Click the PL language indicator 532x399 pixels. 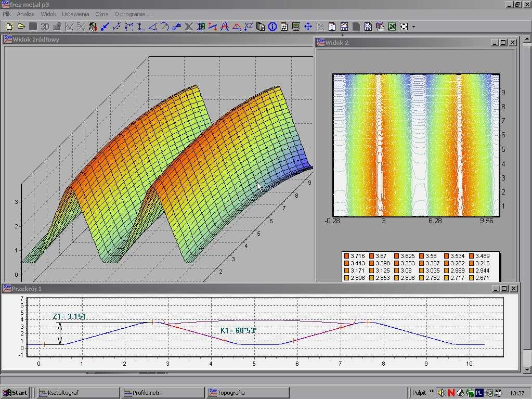point(479,393)
